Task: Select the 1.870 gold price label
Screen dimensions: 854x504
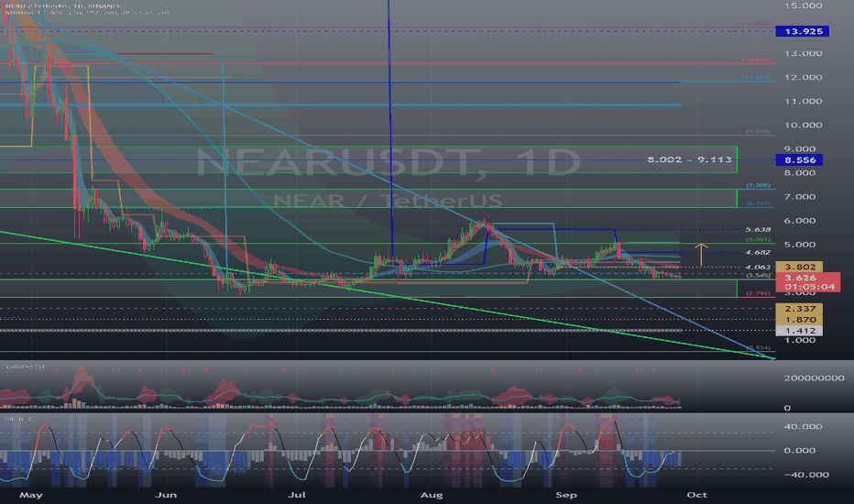Action: 799,319
